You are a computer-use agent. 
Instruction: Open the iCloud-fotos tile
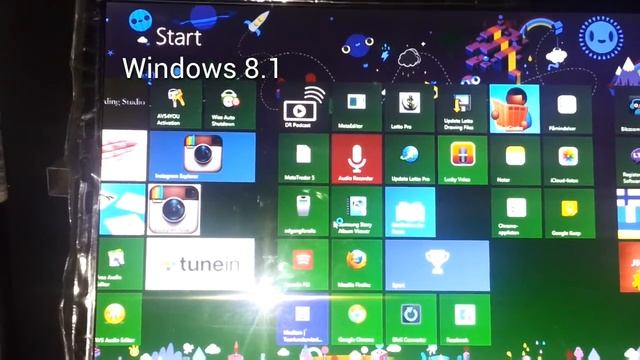[x=568, y=161]
